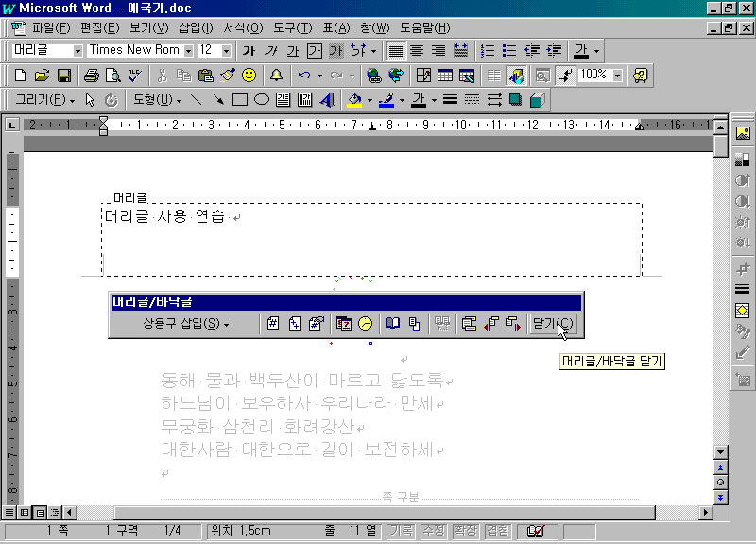
Task: Click the font color button on drawing toolbar
Action: click(419, 100)
